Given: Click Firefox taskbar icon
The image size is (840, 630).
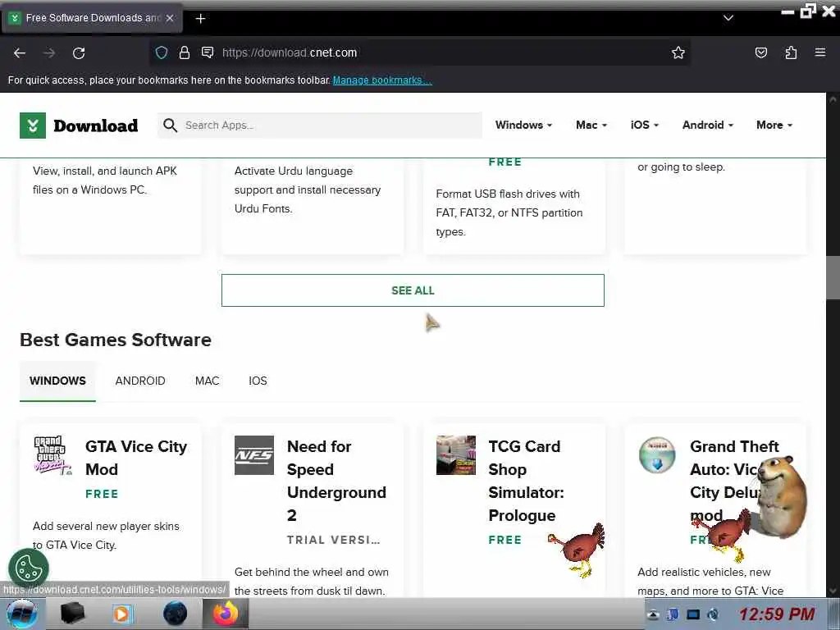Looking at the screenshot, I should coord(226,614).
